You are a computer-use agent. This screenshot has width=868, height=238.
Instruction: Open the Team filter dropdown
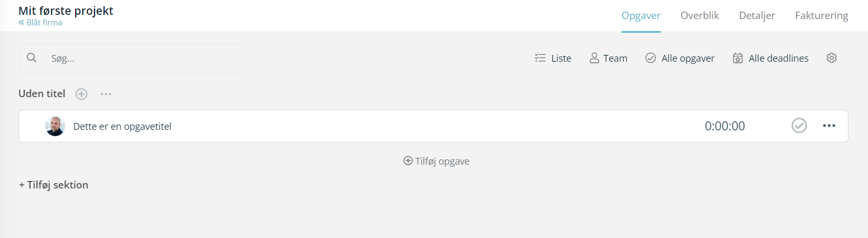pyautogui.click(x=608, y=58)
